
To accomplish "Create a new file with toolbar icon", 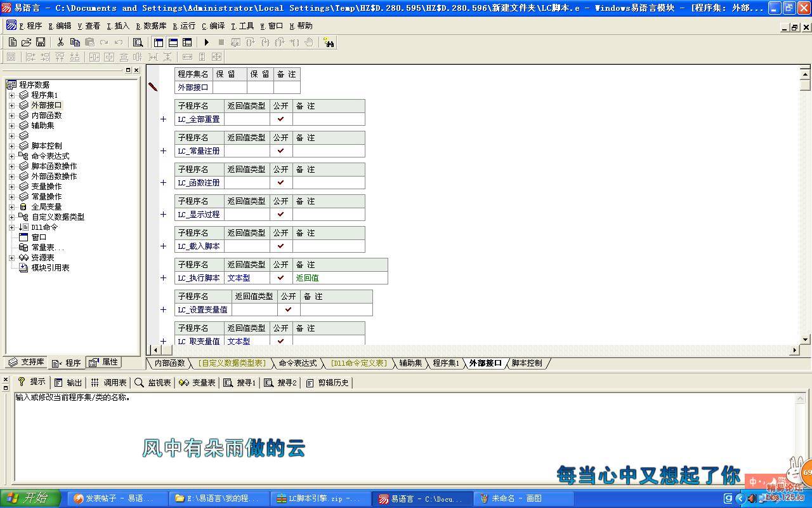I will tap(12, 42).
